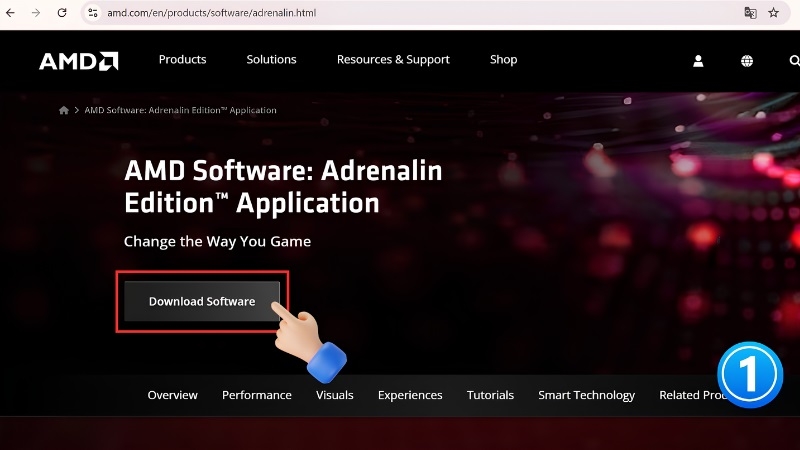Viewport: 800px width, 450px height.
Task: Go back with browser back arrow
Action: [x=10, y=13]
